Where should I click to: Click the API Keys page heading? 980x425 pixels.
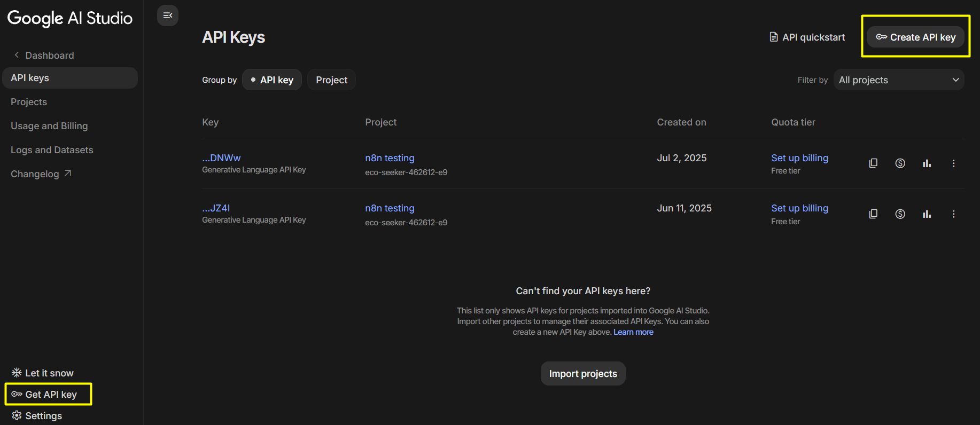(x=234, y=37)
